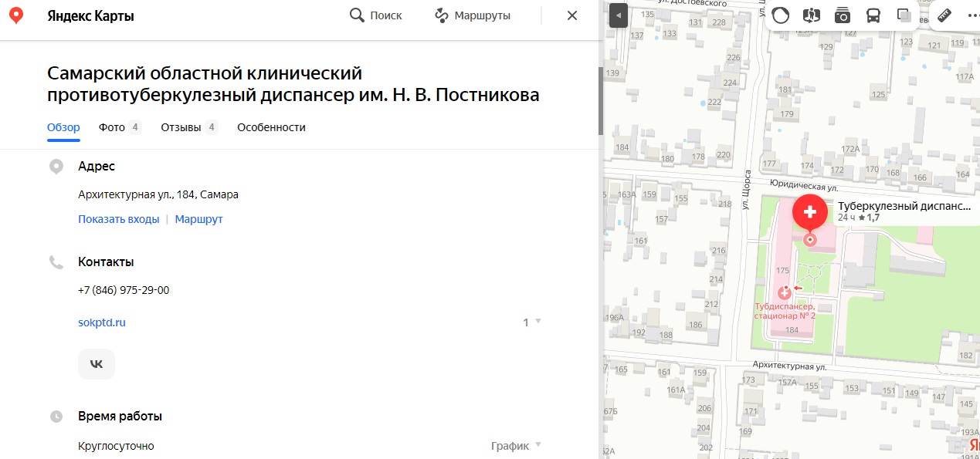The image size is (980, 459).
Task: Click Юридическая ул. street label on map
Action: [x=804, y=186]
